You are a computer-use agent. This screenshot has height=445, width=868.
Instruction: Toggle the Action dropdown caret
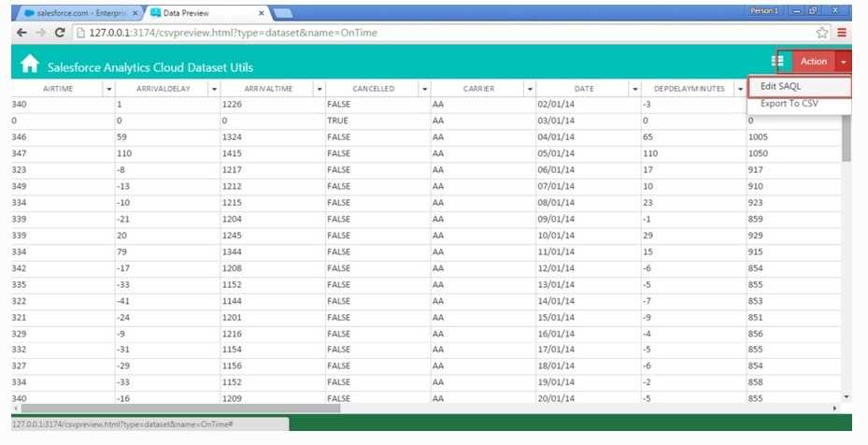coord(843,62)
